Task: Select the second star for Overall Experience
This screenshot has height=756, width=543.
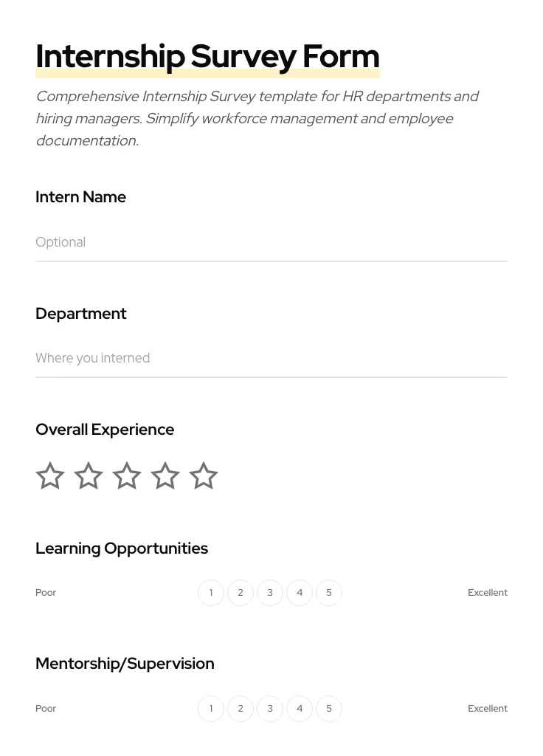Action: [x=89, y=475]
